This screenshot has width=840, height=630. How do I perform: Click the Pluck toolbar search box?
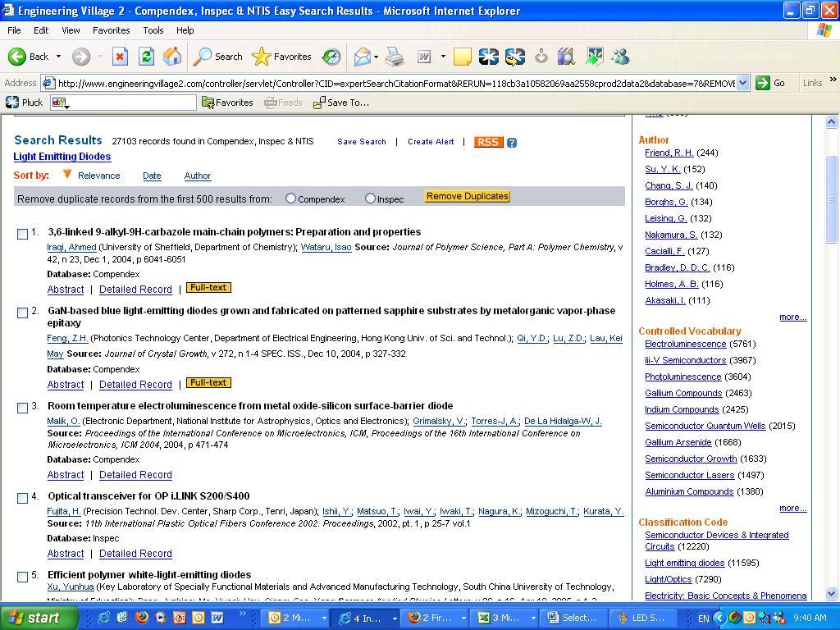[x=123, y=103]
